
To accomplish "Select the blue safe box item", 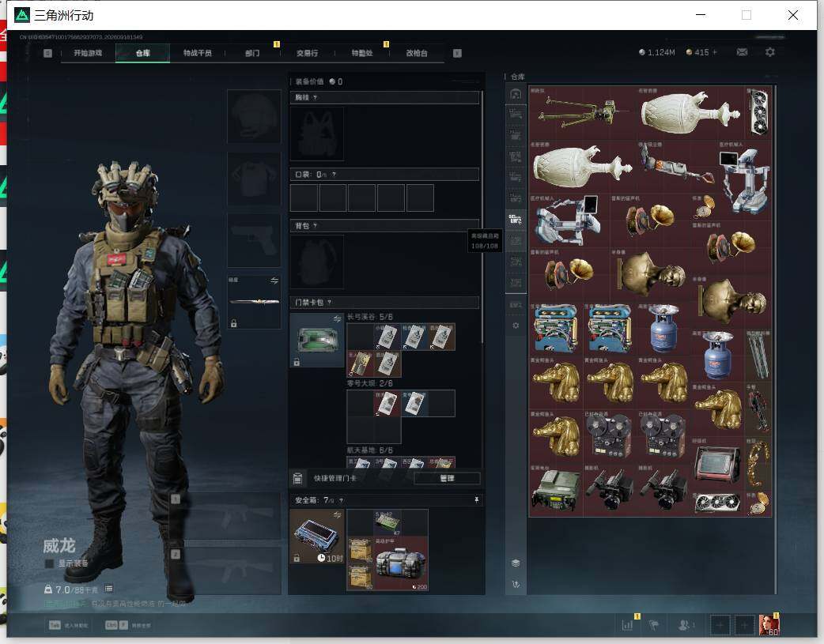I will coord(317,537).
